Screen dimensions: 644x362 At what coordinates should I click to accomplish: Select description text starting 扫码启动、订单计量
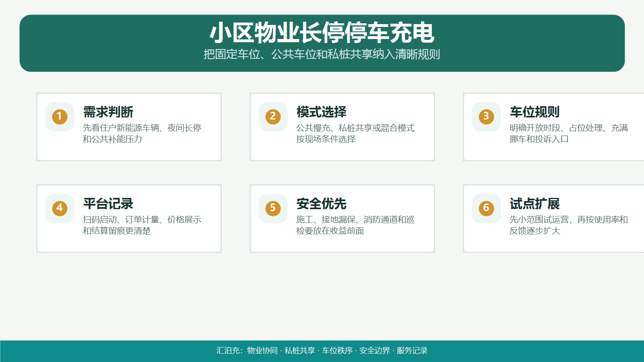[142, 225]
